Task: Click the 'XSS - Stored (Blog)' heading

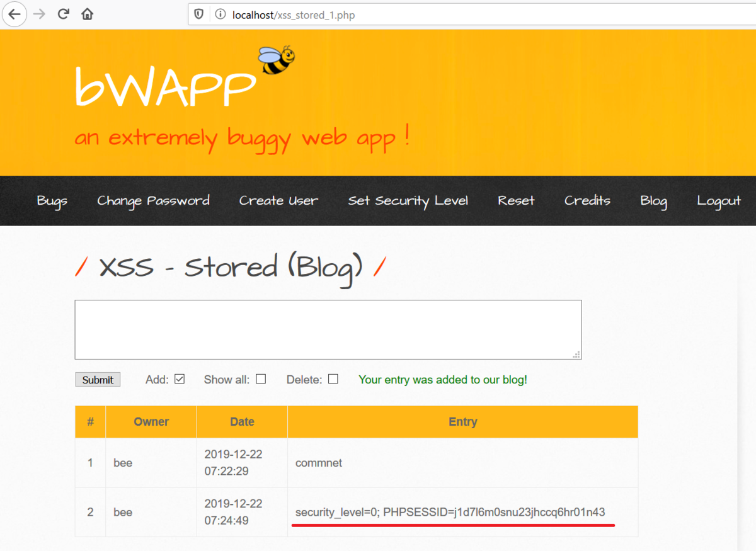Action: pos(231,268)
